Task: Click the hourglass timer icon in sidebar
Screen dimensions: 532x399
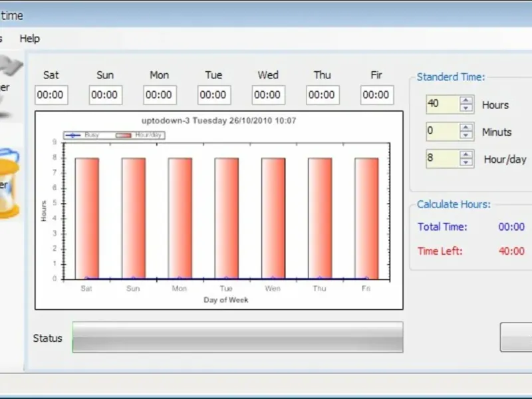Action: [9, 184]
